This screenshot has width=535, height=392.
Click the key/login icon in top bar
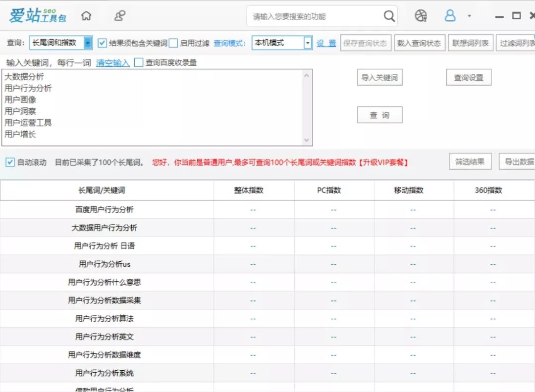tap(119, 15)
